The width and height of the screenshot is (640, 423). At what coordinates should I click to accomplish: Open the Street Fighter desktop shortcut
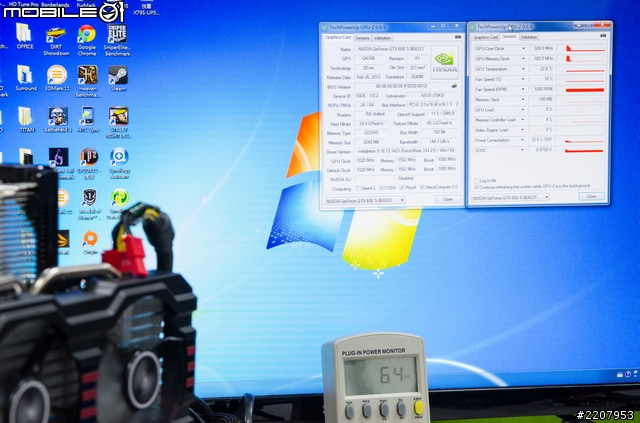point(118,122)
